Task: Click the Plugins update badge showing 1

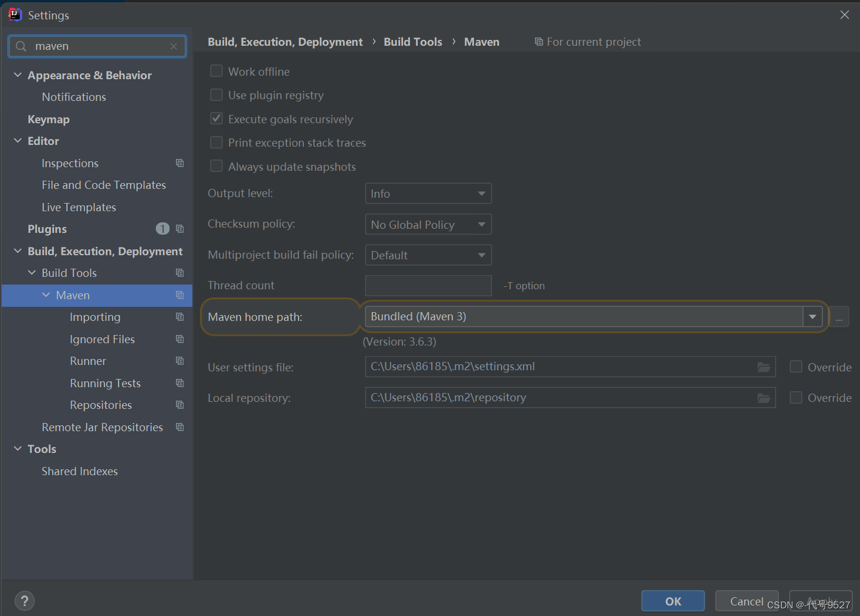Action: (162, 229)
